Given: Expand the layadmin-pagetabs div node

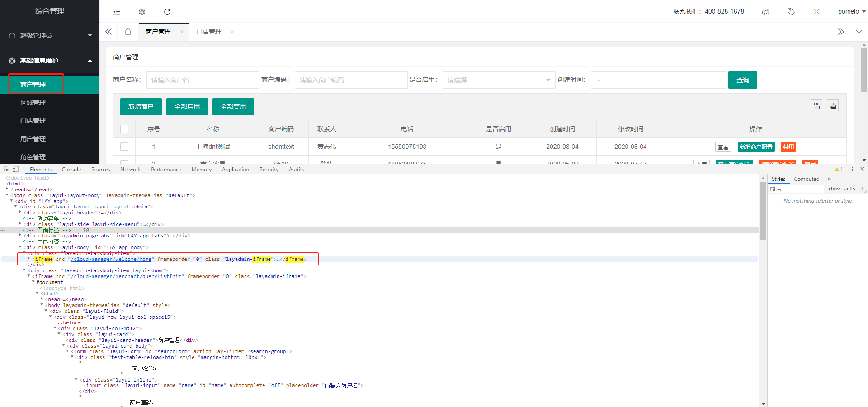Looking at the screenshot, I should click(20, 236).
